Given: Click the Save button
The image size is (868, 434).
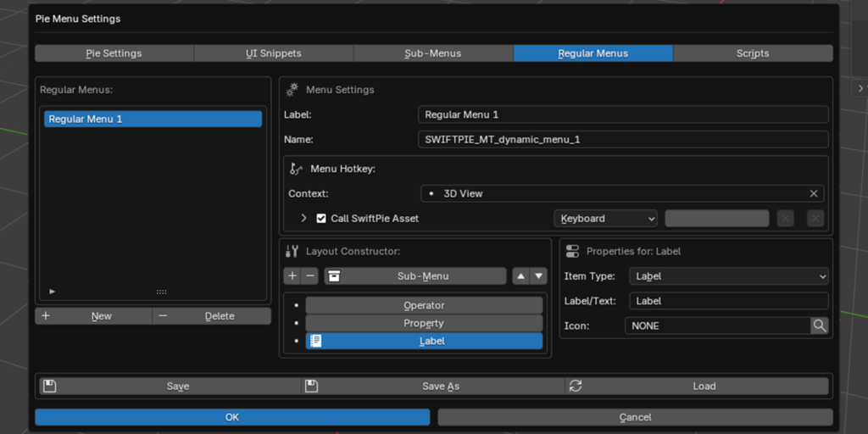Looking at the screenshot, I should click(170, 386).
